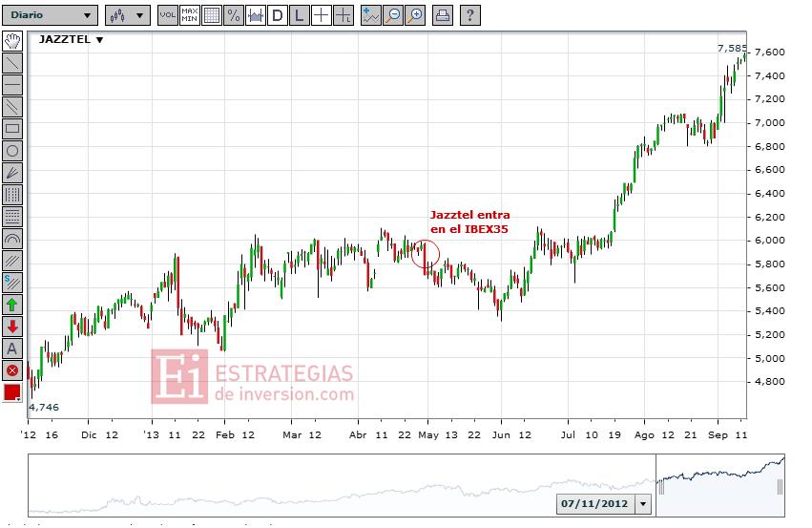The image size is (812, 528).
Task: Click the 4,800 price axis label
Action: (769, 381)
